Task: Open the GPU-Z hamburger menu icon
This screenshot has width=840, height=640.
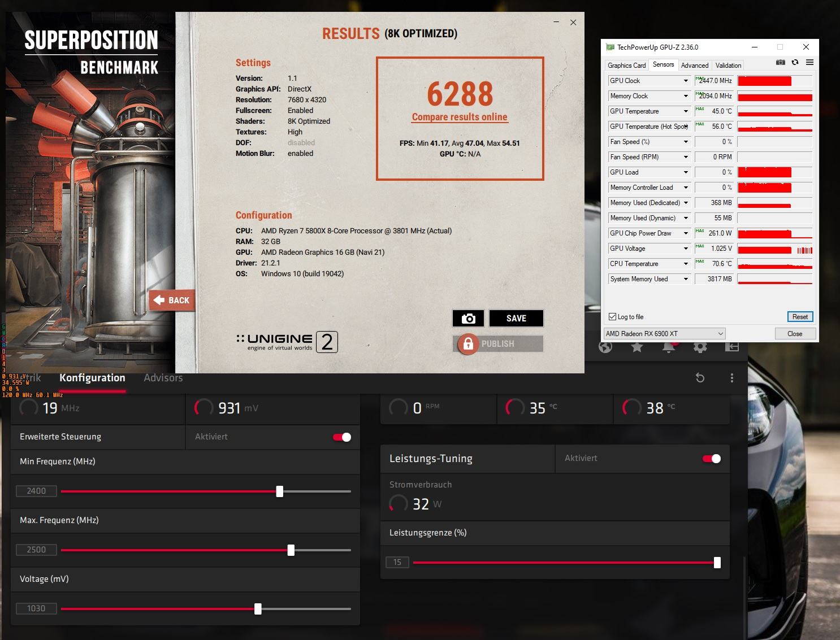Action: pos(809,62)
